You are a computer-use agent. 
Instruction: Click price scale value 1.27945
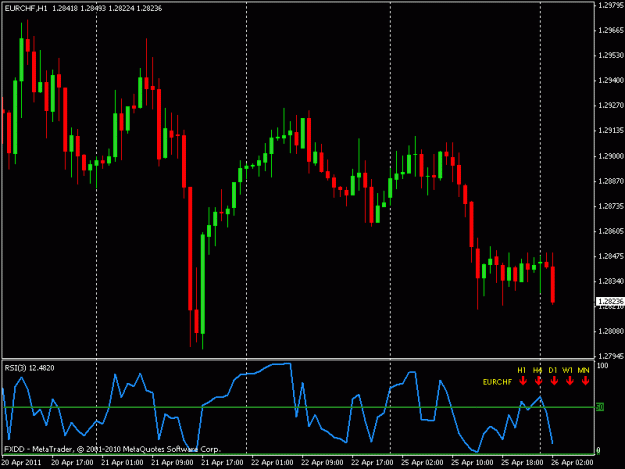point(611,356)
